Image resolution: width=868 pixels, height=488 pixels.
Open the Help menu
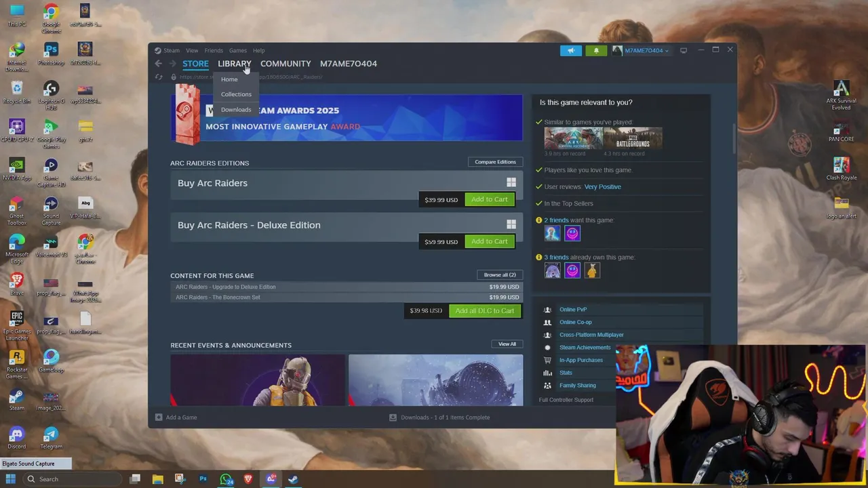point(259,50)
